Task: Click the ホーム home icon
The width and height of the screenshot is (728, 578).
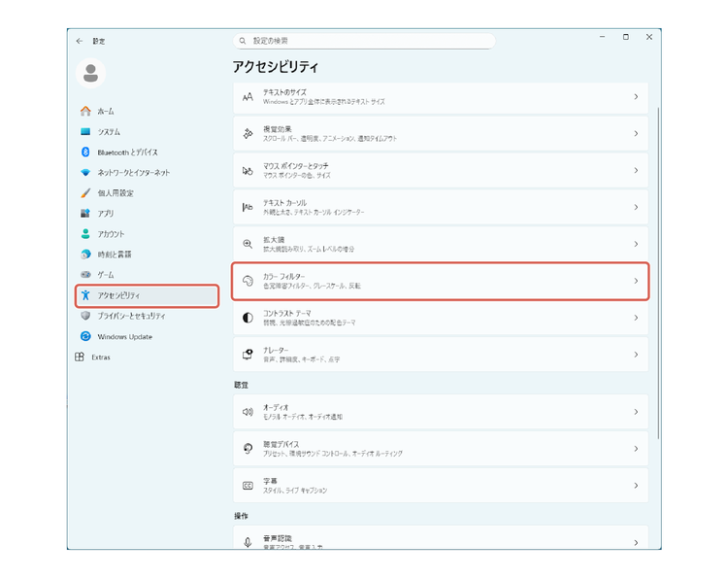Action: (85, 111)
